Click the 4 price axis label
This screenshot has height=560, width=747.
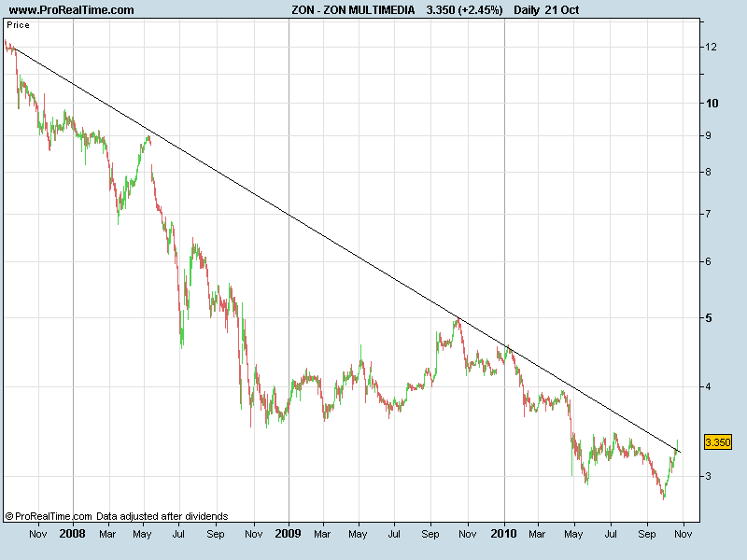coord(709,386)
